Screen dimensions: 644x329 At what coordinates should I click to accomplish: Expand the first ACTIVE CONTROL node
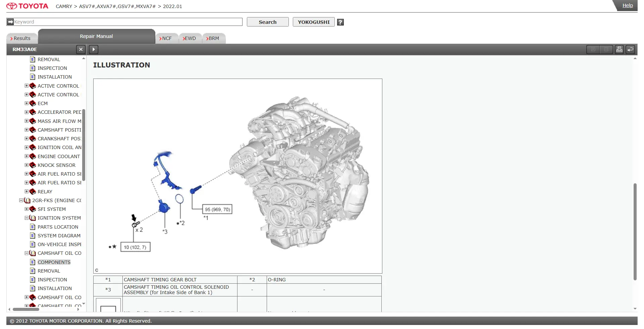[x=26, y=86]
